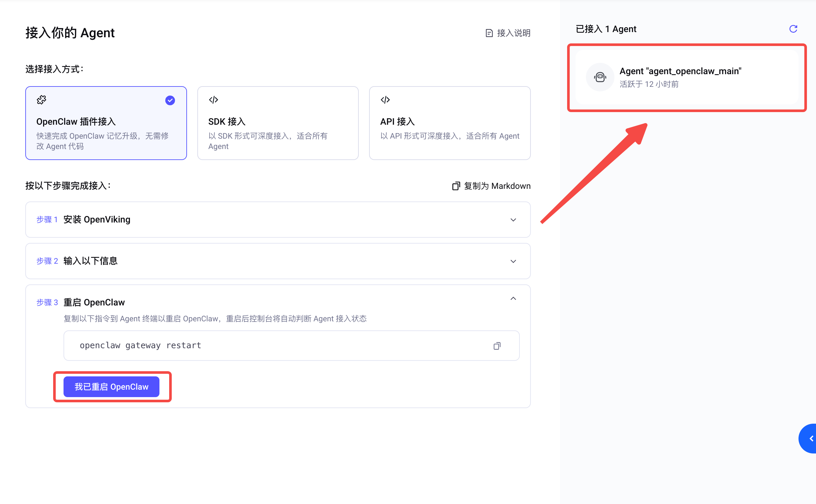Viewport: 816px width, 504px height.
Task: Click the 接入你的 Agent page title
Action: coord(70,33)
